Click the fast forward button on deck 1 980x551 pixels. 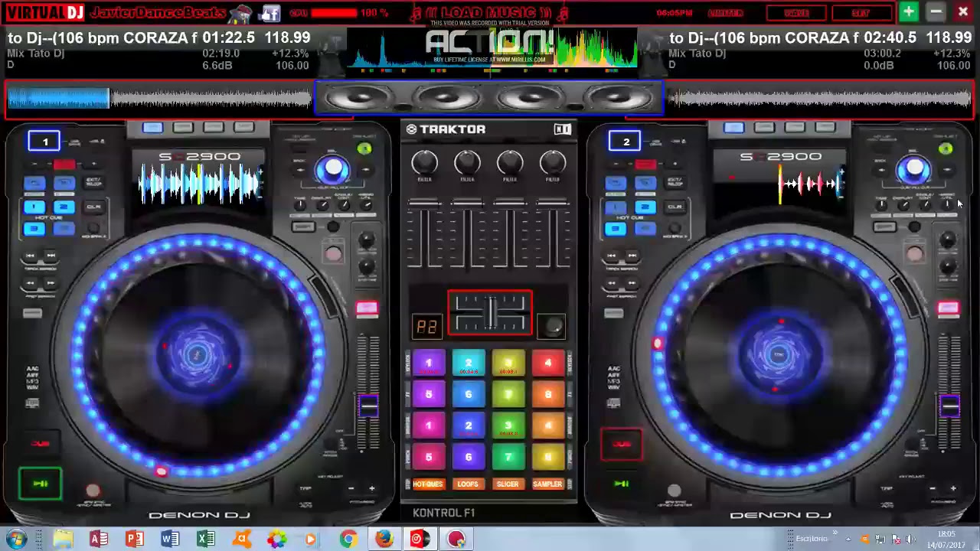click(x=51, y=284)
